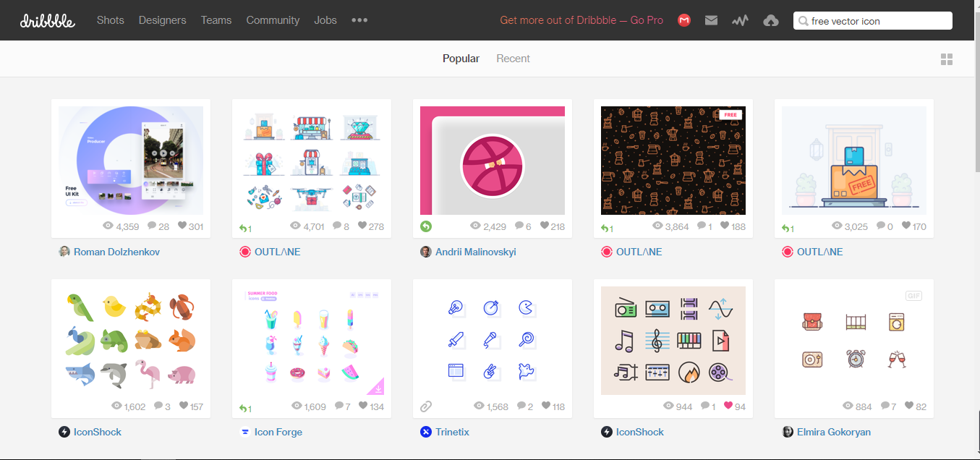The height and width of the screenshot is (460, 980).
Task: Click the Trinetix avatar icon
Action: pyautogui.click(x=426, y=432)
